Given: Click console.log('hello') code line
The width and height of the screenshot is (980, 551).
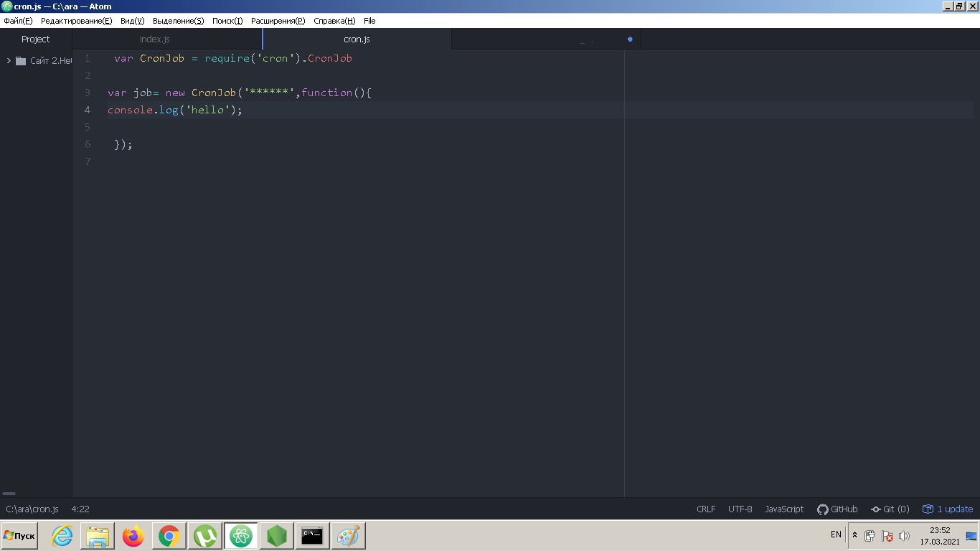Looking at the screenshot, I should click(175, 110).
